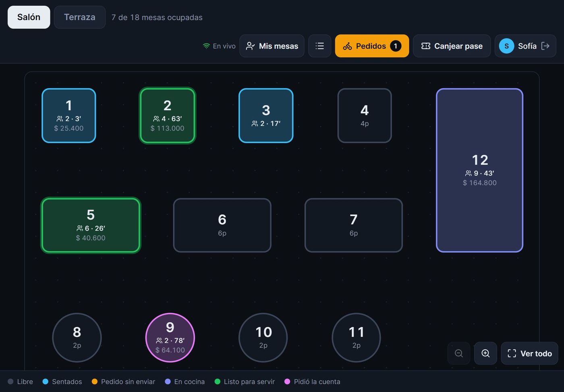This screenshot has height=392, width=564.
Task: Click Sofía's round S avatar
Action: click(x=506, y=46)
